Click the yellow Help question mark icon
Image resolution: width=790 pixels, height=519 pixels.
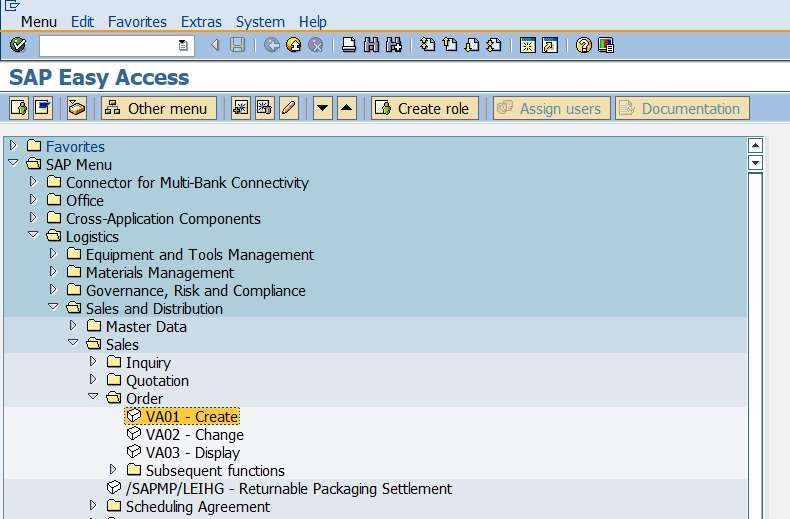[x=583, y=45]
